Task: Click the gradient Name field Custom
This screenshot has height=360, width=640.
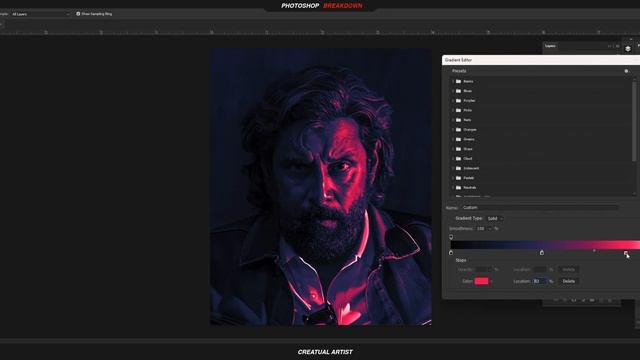Action: click(x=540, y=208)
